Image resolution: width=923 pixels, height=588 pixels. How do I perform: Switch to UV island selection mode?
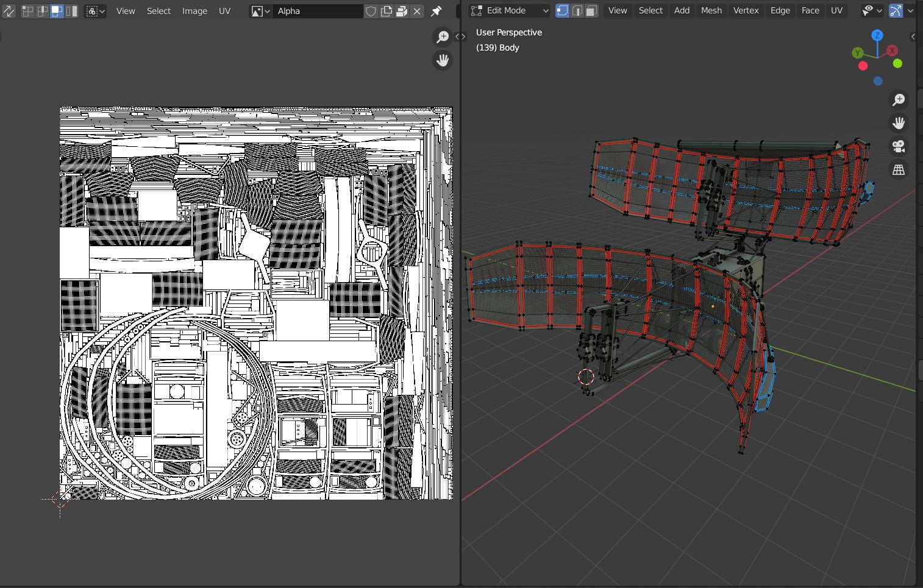[71, 11]
